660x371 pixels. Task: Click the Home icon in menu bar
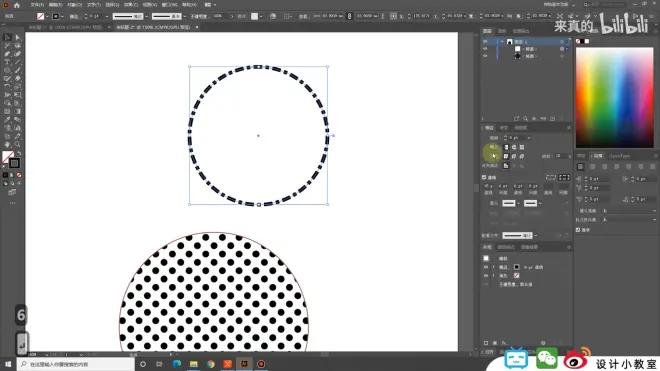click(x=17, y=5)
